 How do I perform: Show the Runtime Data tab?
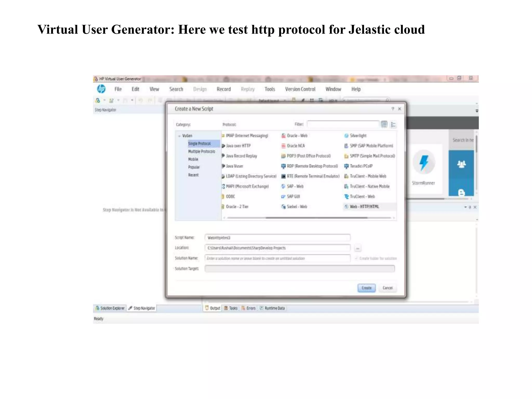(x=272, y=308)
